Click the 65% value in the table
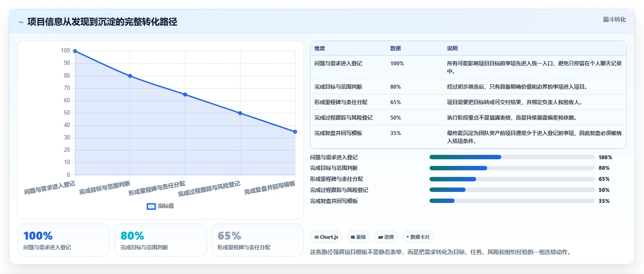This screenshot has height=274, width=644. (x=396, y=102)
